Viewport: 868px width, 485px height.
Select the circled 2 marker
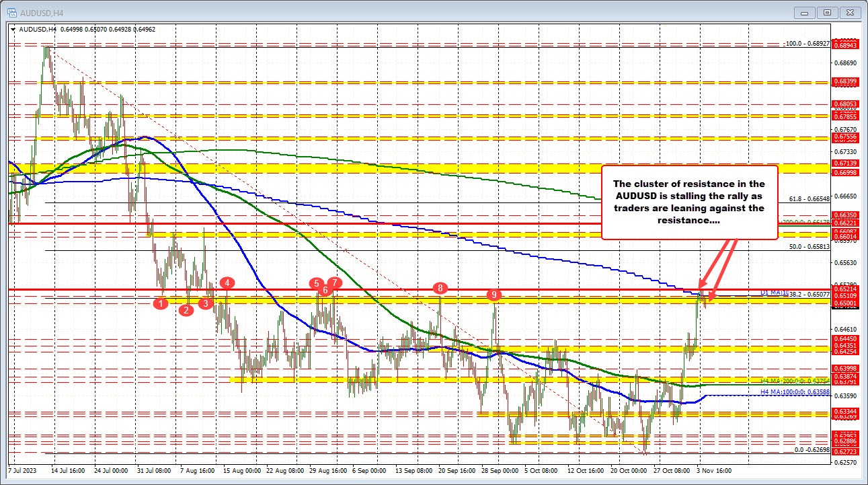tap(186, 311)
